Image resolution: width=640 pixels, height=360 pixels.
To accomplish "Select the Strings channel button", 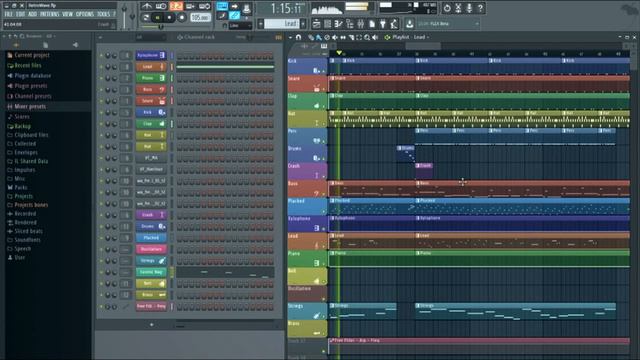I will pyautogui.click(x=151, y=260).
